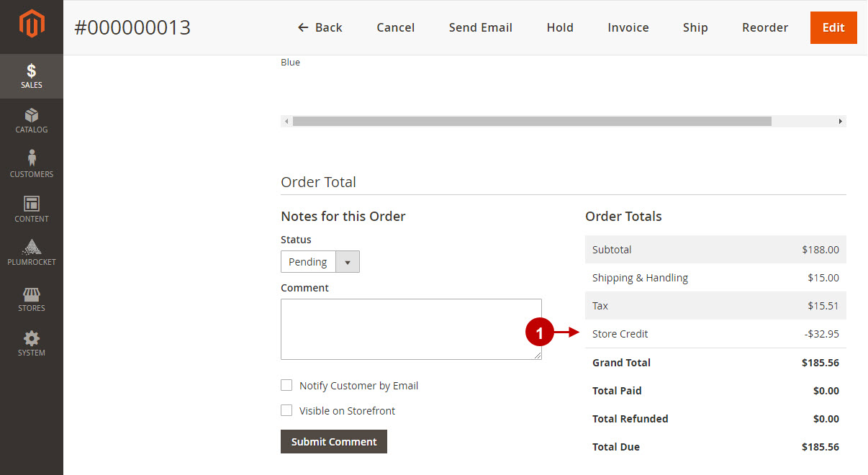Open the Sales menu

coord(32,76)
